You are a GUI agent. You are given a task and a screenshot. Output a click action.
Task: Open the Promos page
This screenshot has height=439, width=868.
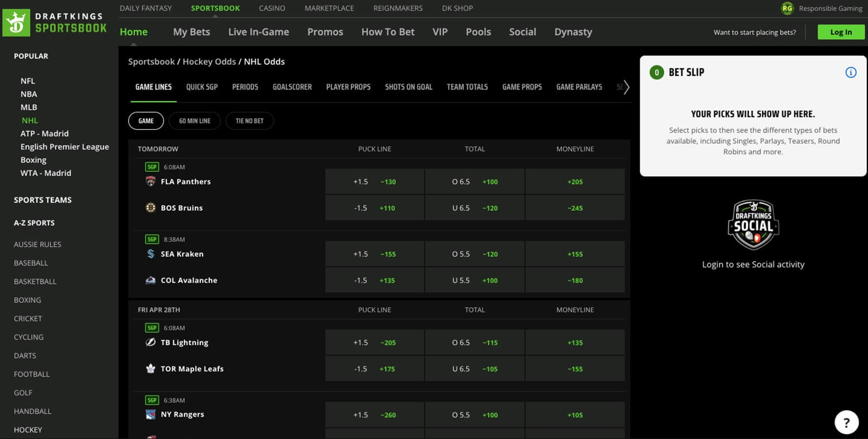pos(325,32)
